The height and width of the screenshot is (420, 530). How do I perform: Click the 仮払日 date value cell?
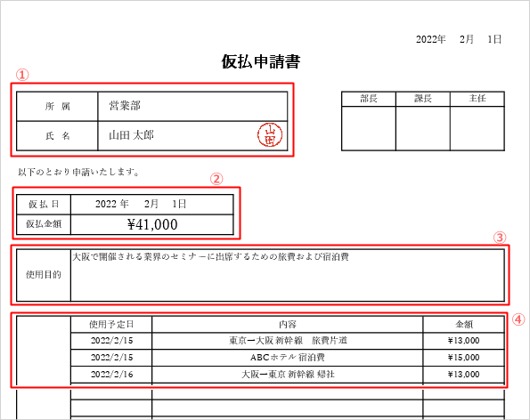[152, 205]
